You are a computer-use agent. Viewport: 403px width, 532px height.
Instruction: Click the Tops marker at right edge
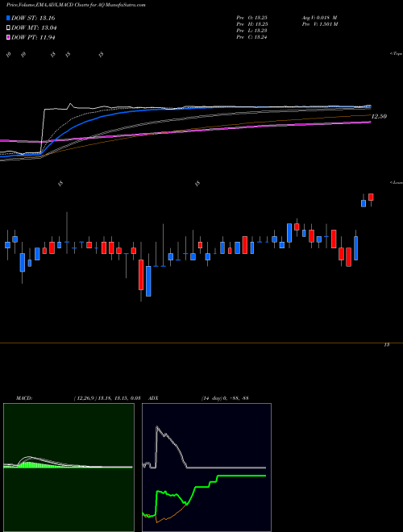(397, 54)
